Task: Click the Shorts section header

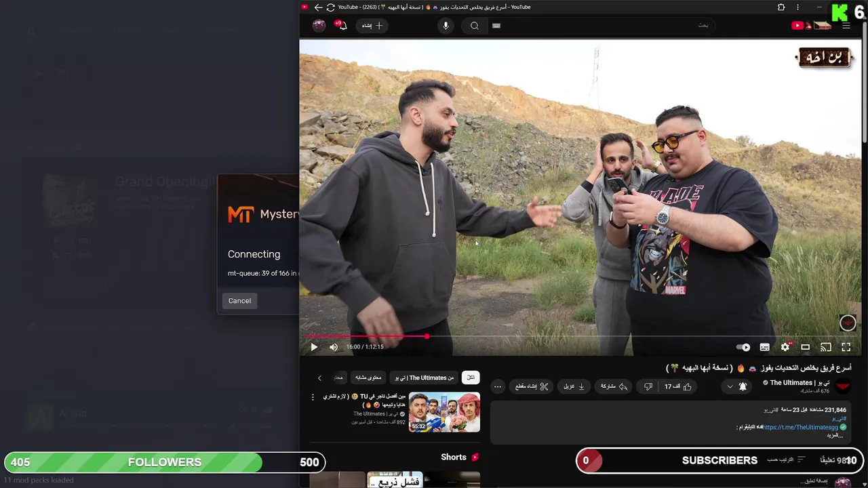Action: [459, 457]
